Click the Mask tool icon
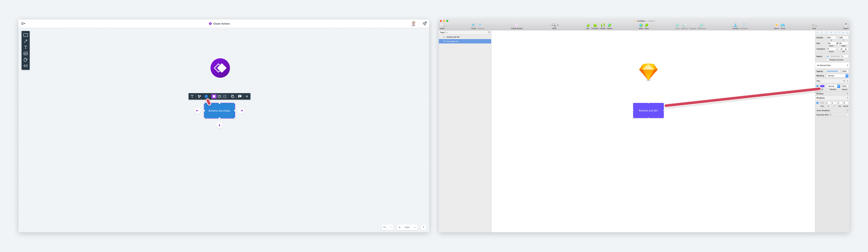Screen dimensions: 868x252 tap(641, 25)
